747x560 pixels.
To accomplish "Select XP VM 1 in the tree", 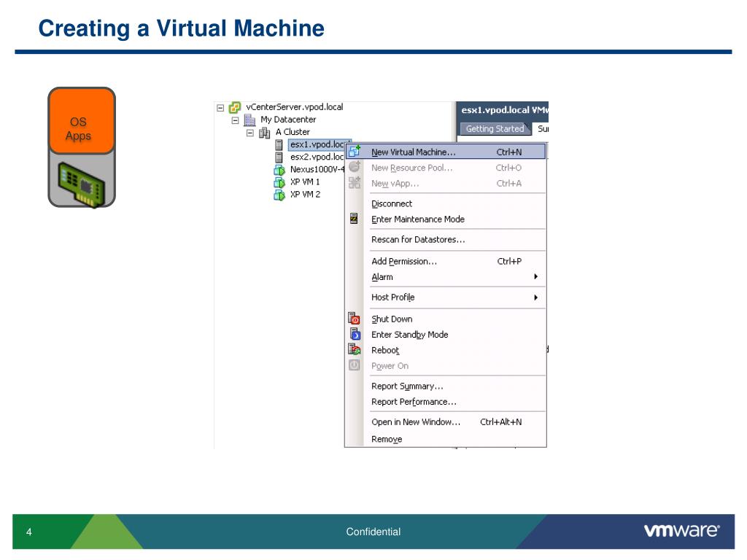I will (305, 182).
